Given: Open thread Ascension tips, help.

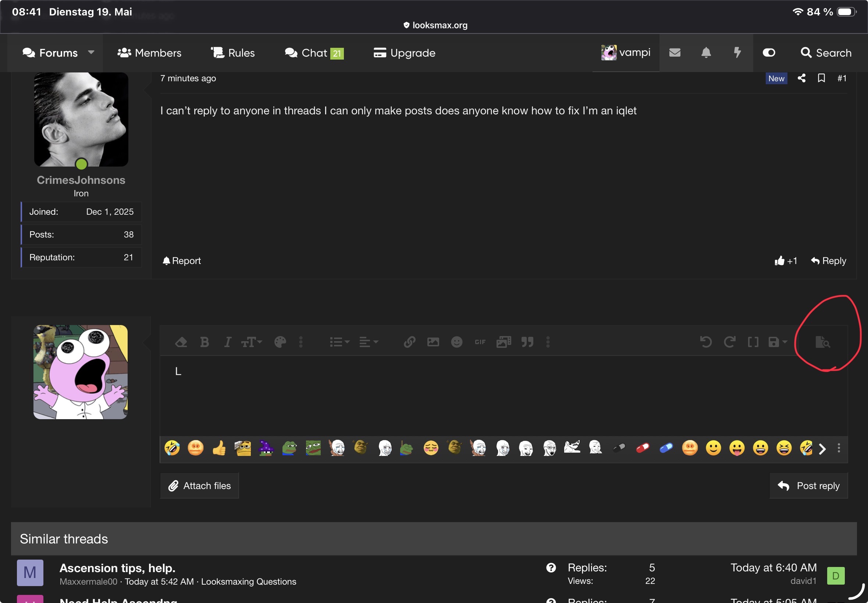Looking at the screenshot, I should point(118,568).
